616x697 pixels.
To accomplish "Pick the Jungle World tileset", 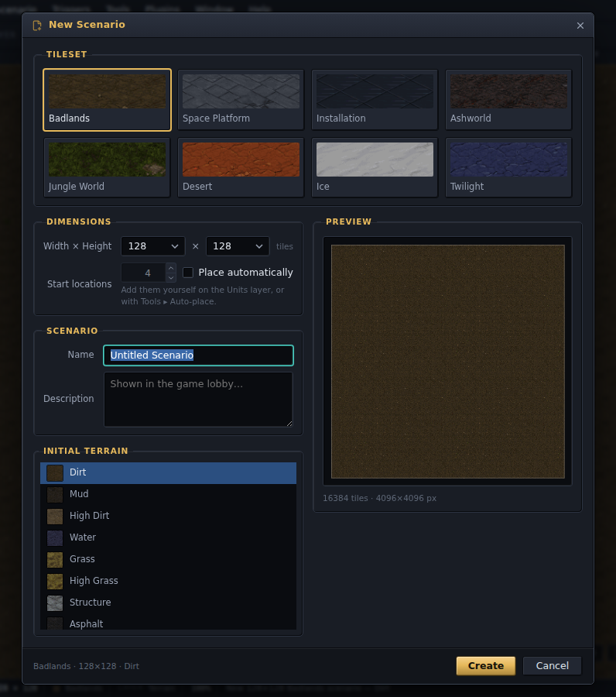I will pos(107,167).
